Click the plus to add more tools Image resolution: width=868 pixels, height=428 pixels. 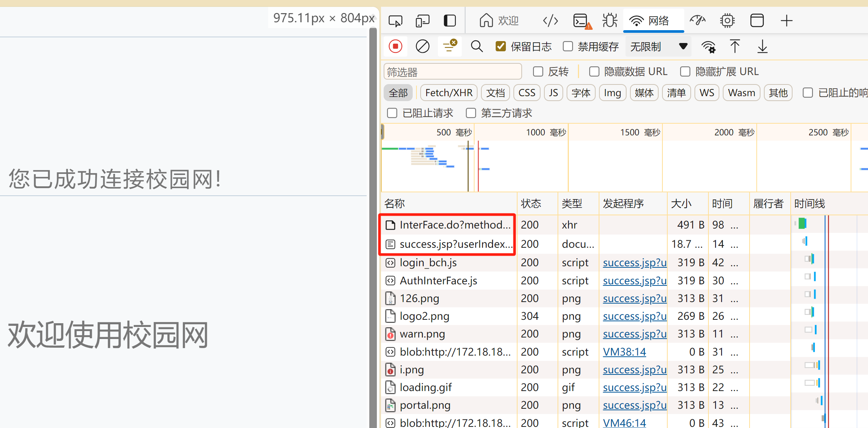pyautogui.click(x=787, y=21)
